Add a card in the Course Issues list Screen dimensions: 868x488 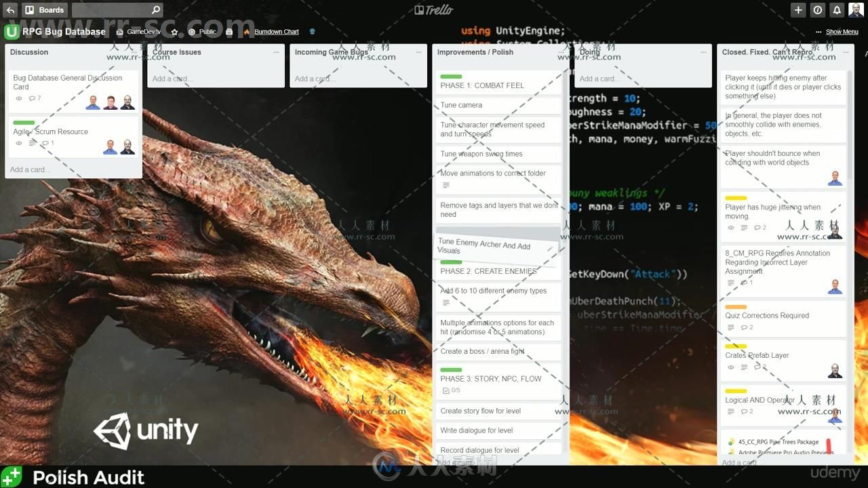(172, 79)
